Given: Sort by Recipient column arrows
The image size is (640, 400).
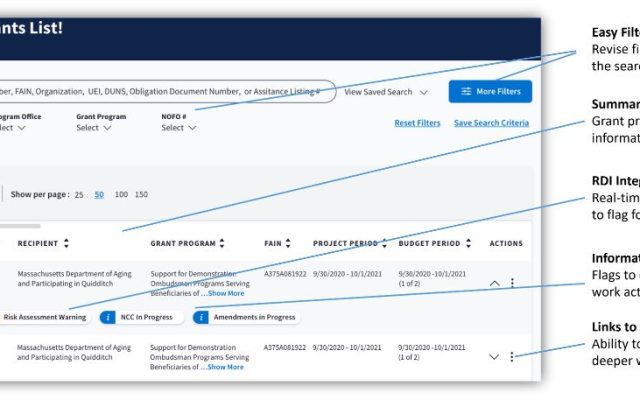Looking at the screenshot, I should (x=67, y=243).
